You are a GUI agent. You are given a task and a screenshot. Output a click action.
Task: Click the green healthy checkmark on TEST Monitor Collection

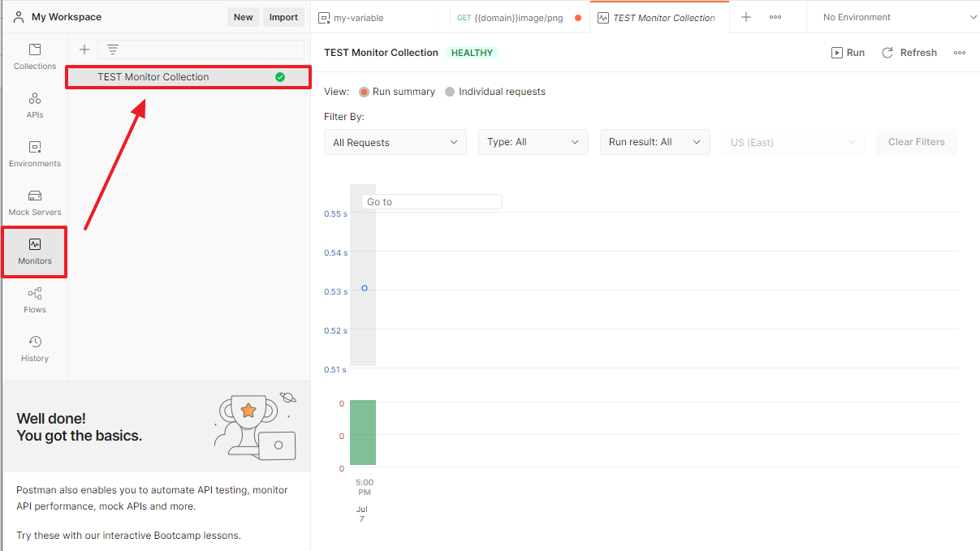point(280,77)
